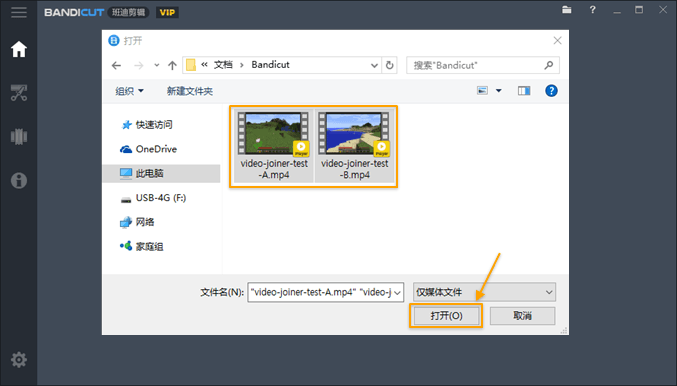
Task: Select 快速访问 in navigation pane
Action: (147, 125)
